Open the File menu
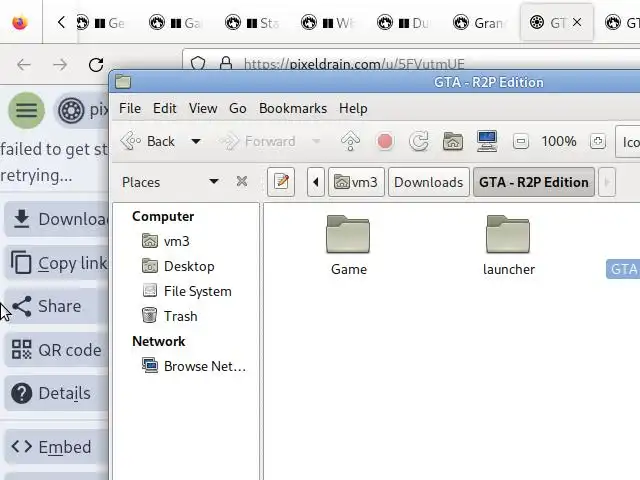Screen dimensions: 640x480 pyautogui.click(x=130, y=108)
